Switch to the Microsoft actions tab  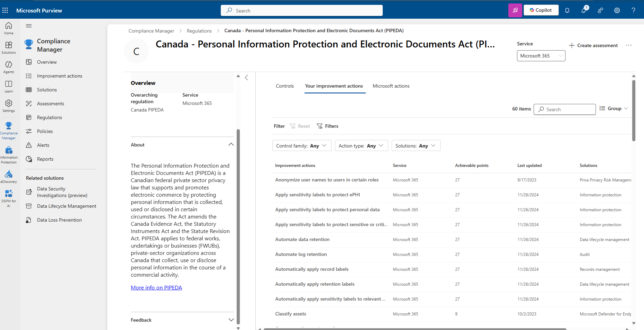pos(391,86)
